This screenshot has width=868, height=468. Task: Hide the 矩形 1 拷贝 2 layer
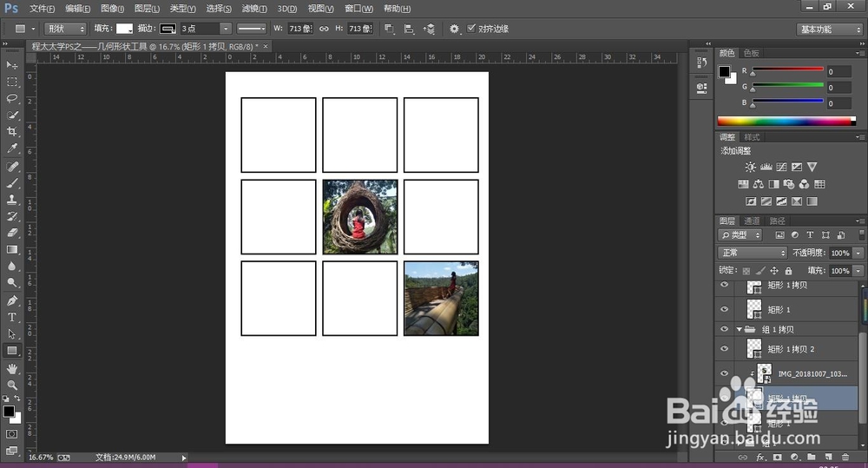tap(724, 348)
